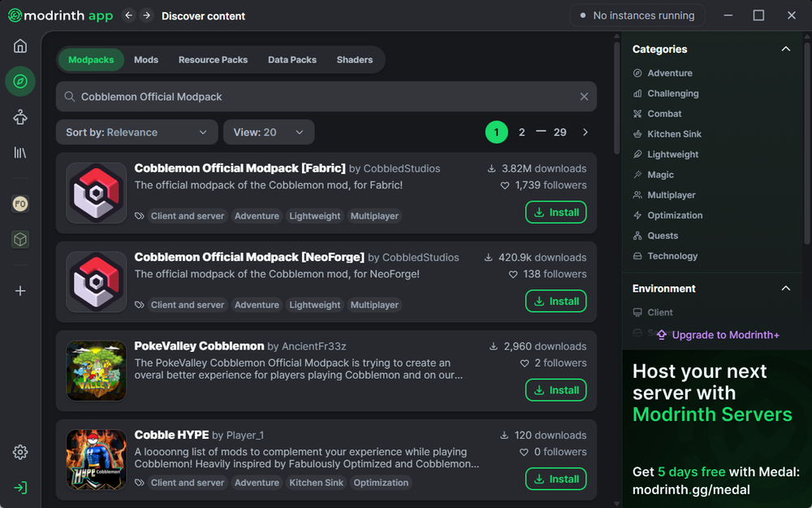Select the Client environment filter
The width and height of the screenshot is (812, 508).
click(659, 312)
